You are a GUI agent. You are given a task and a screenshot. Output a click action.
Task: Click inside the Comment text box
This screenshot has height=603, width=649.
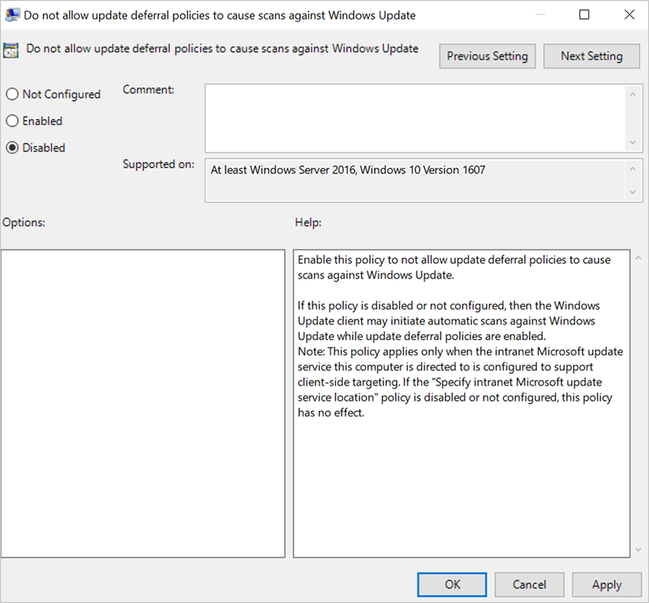415,118
